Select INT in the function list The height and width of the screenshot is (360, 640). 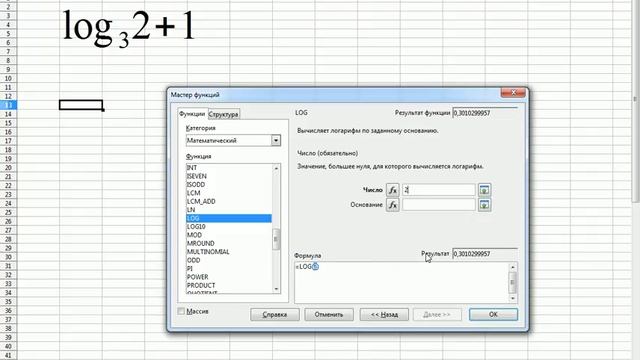coord(229,168)
